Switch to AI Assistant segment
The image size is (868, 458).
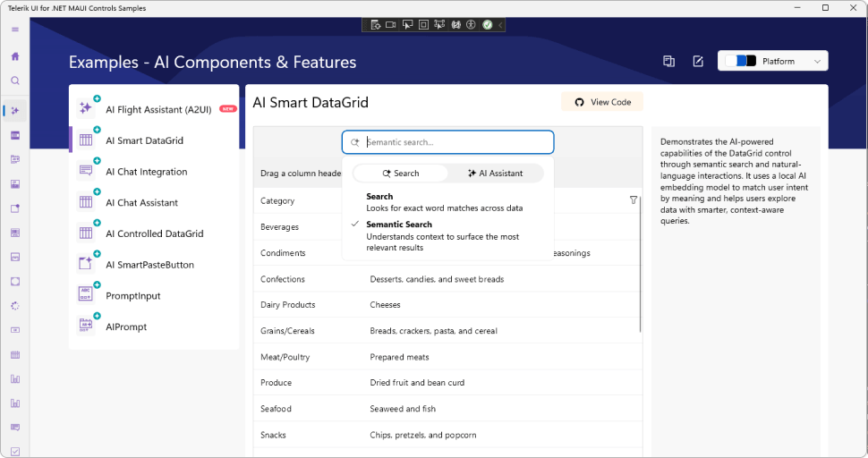coord(496,174)
